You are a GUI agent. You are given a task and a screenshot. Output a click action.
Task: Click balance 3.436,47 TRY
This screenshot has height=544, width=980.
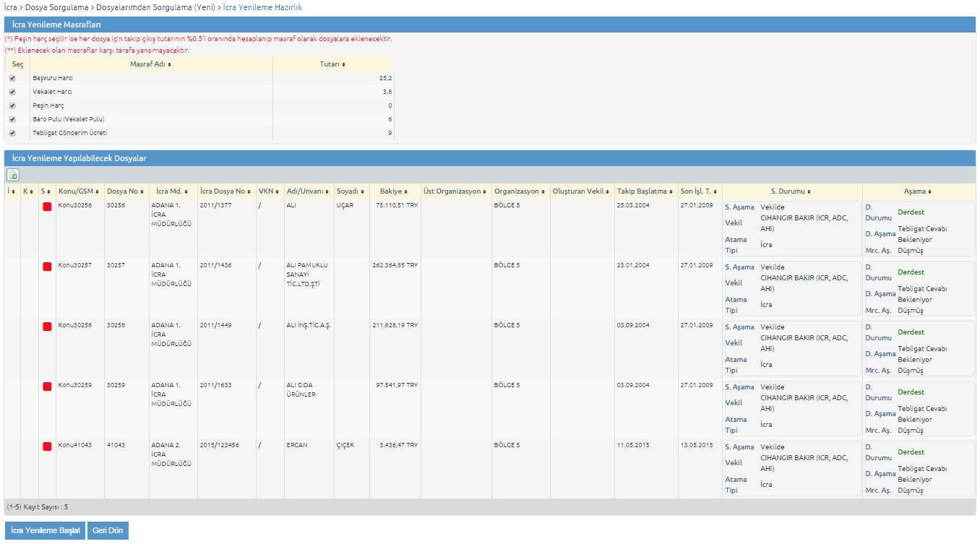click(x=399, y=445)
